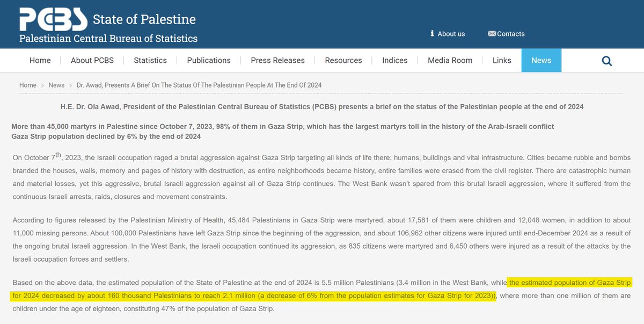The width and height of the screenshot is (644, 324).
Task: Open the Media Room menu
Action: pyautogui.click(x=450, y=60)
